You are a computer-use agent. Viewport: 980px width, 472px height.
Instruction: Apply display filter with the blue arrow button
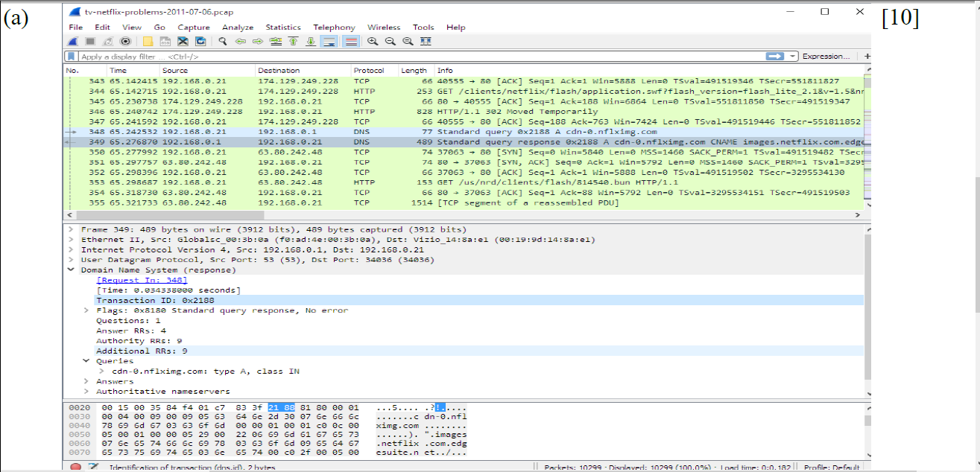[776, 56]
